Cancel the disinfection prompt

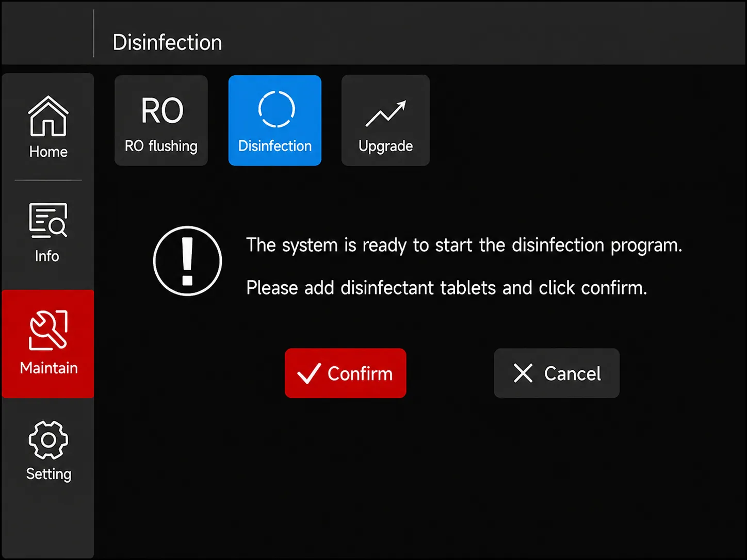(557, 373)
